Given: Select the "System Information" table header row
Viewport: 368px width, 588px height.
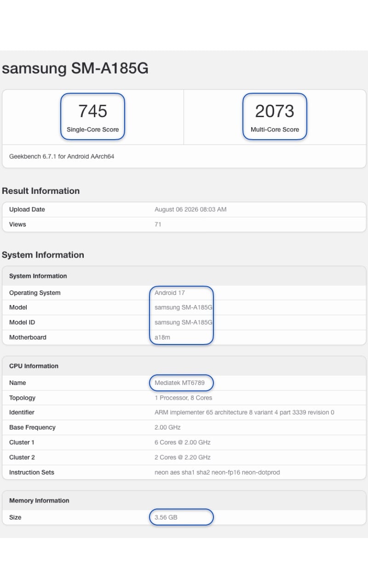Looking at the screenshot, I should 184,276.
